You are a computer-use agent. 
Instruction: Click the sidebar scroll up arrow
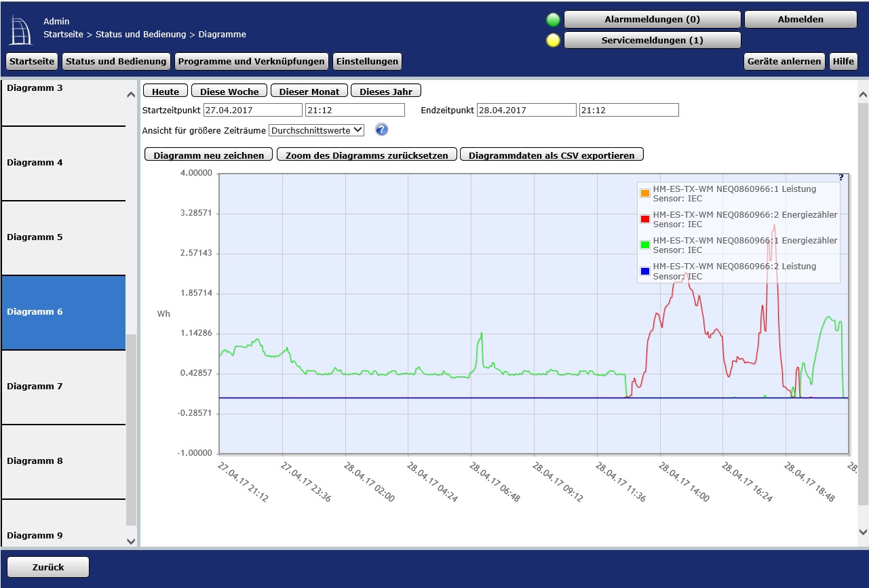[x=131, y=95]
